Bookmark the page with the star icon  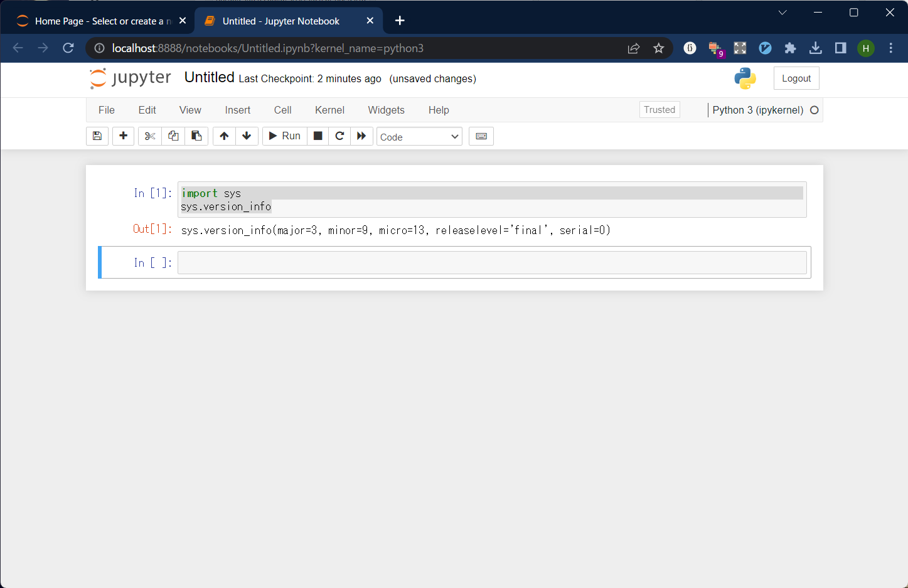[x=659, y=48]
